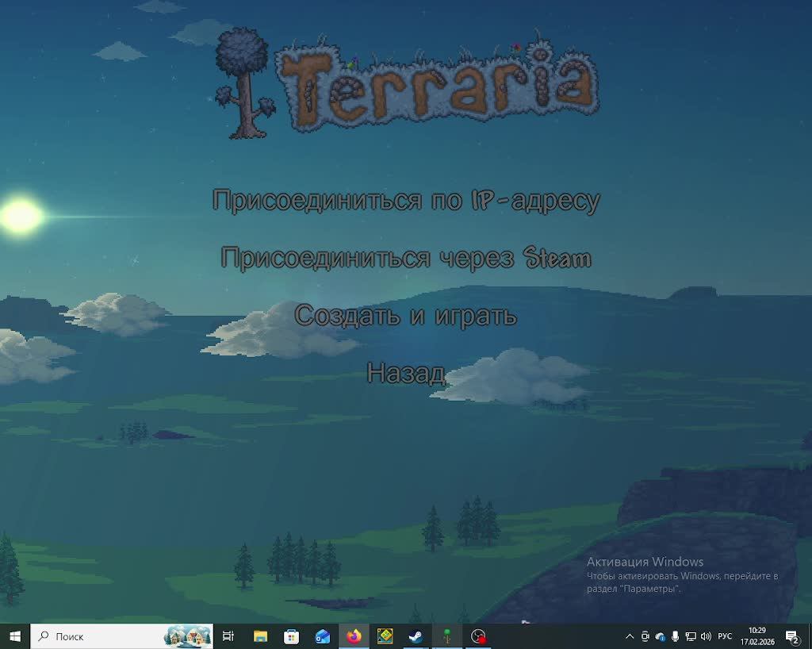Open the Outlook mail taskbar icon
The width and height of the screenshot is (812, 649).
tap(322, 636)
